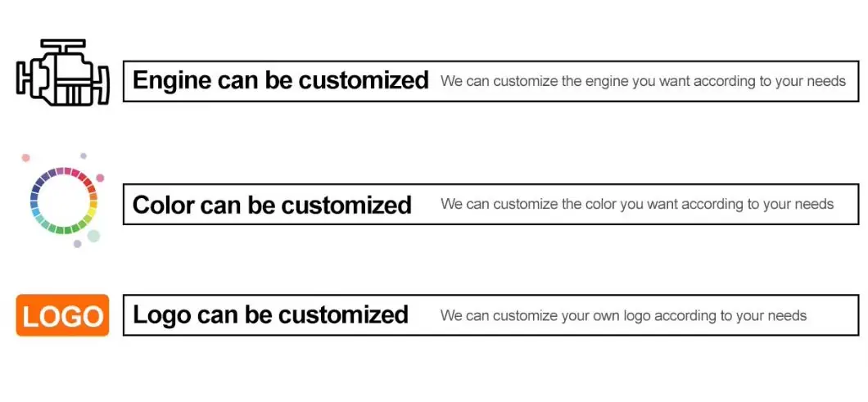Click the pink dot upper-left of color wheel

coord(25,157)
